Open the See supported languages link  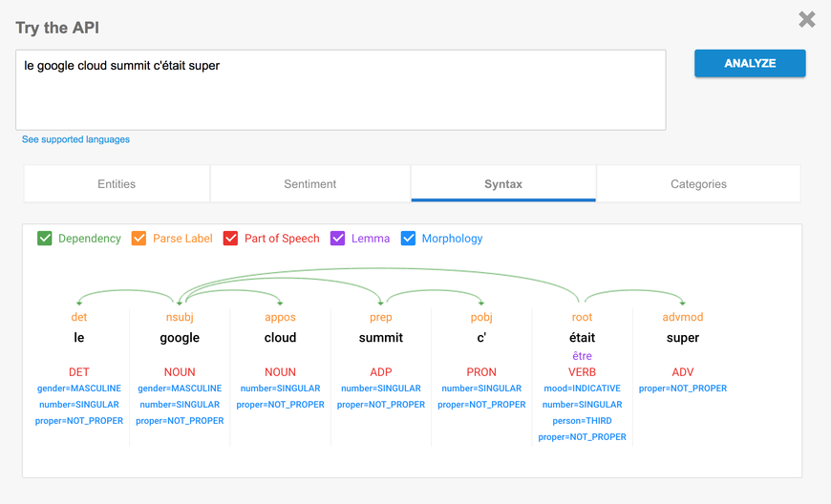coord(75,139)
